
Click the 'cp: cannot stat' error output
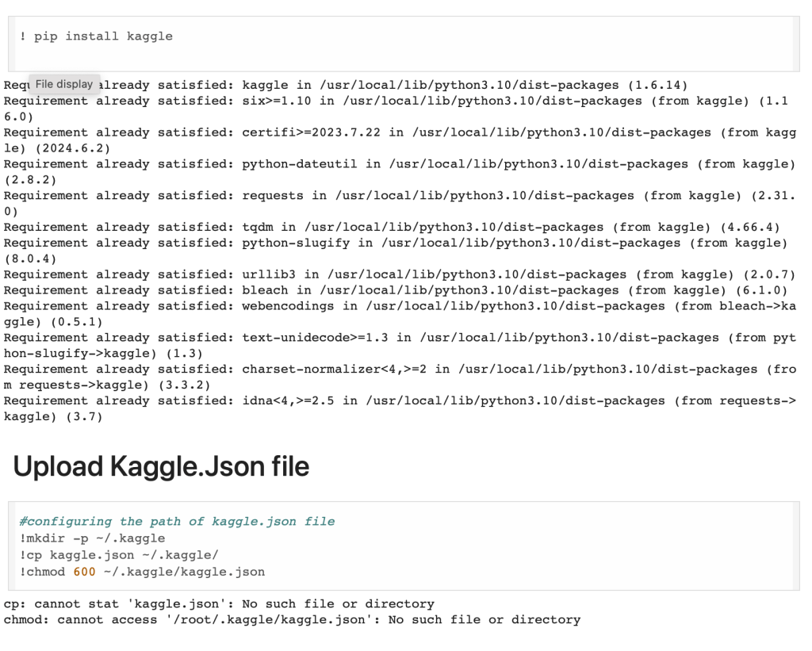tap(219, 603)
